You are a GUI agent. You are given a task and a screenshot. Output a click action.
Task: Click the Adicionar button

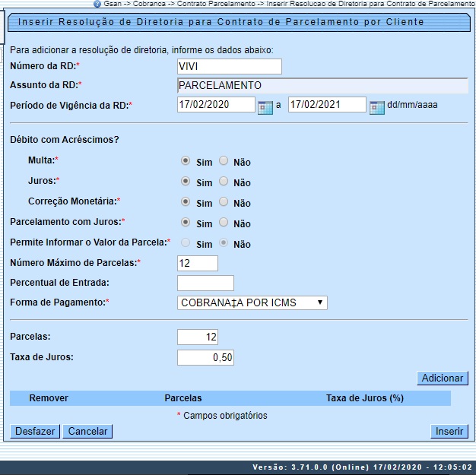click(x=443, y=378)
